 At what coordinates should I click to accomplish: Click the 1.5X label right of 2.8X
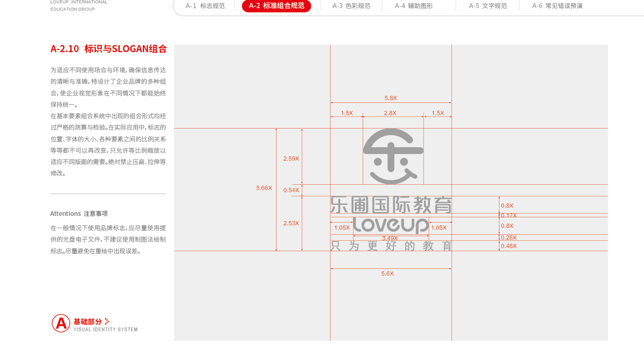pos(438,113)
